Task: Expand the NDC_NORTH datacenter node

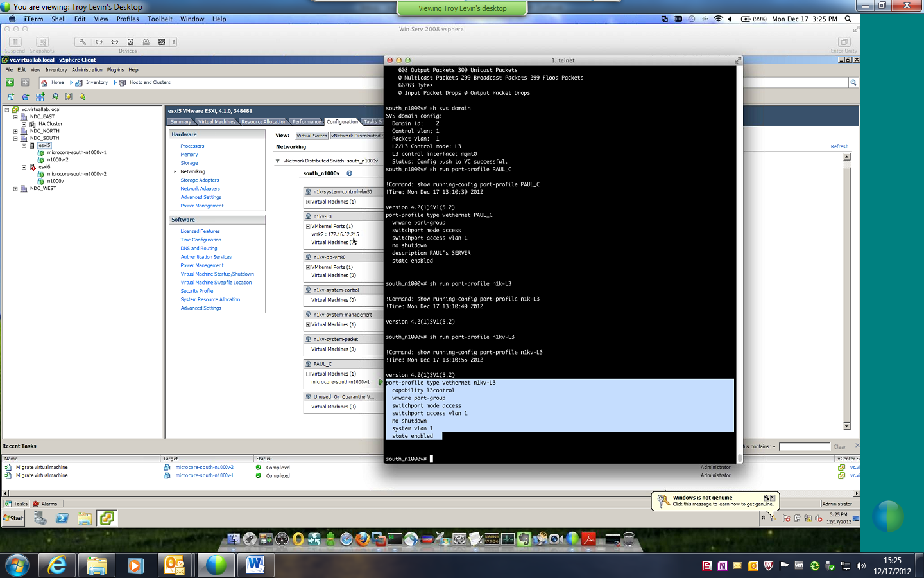Action: 15,131
